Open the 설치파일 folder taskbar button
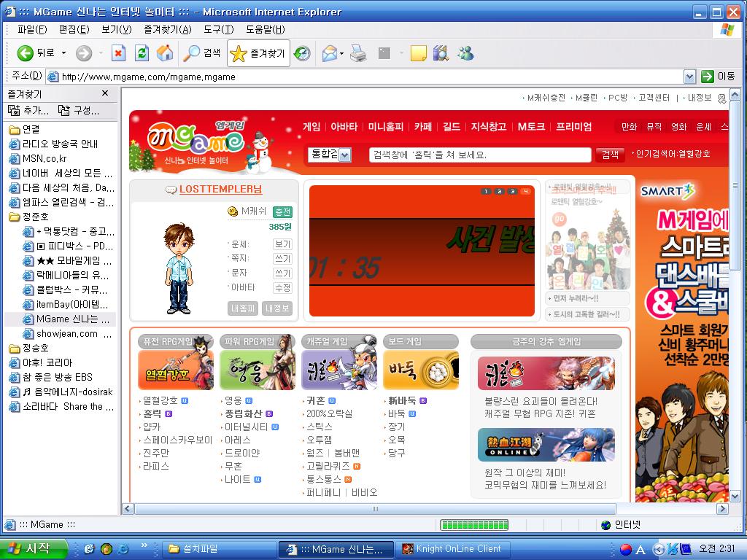Viewport: 747px width, 560px height. (219, 549)
